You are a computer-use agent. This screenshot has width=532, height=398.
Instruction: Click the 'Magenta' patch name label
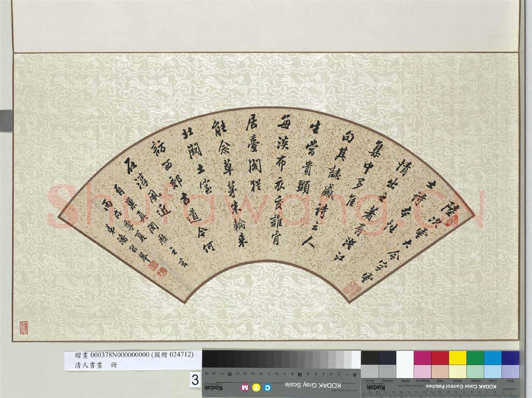click(422, 381)
